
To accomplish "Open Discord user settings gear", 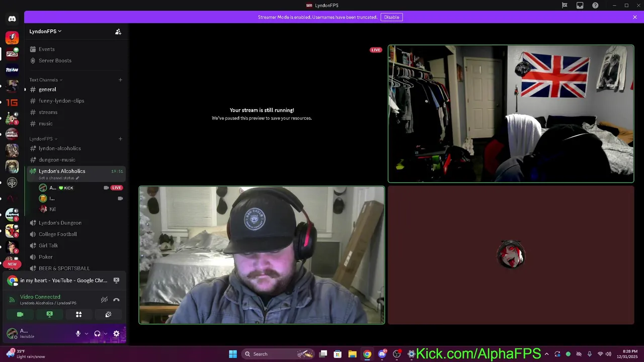I will tap(116, 333).
